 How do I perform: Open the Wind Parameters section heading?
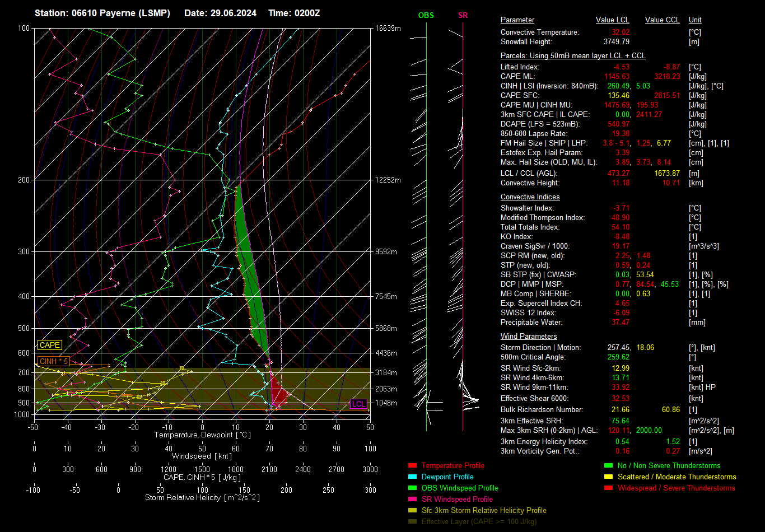click(x=528, y=337)
